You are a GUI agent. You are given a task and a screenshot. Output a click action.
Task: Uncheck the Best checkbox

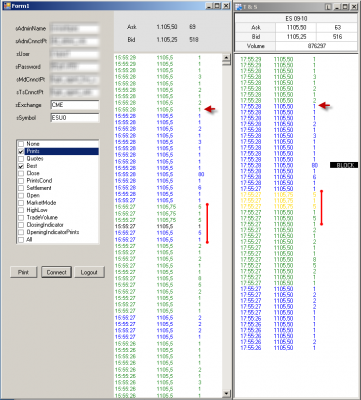[x=21, y=166]
